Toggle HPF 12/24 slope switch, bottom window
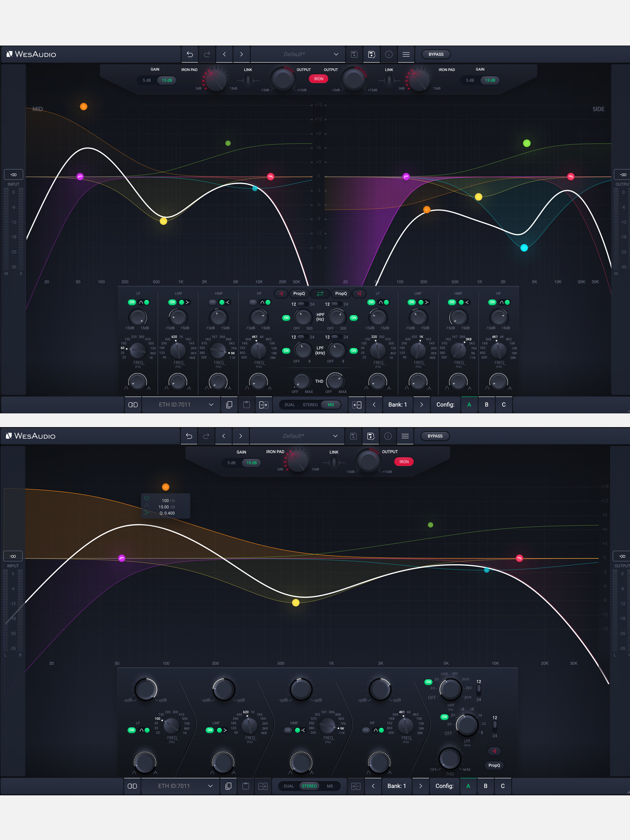 (478, 690)
